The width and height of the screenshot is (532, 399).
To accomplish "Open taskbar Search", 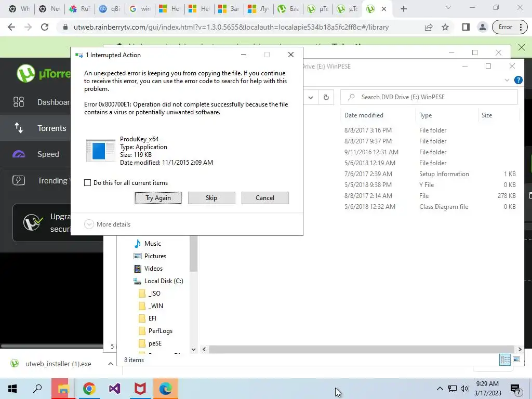I will point(37,389).
